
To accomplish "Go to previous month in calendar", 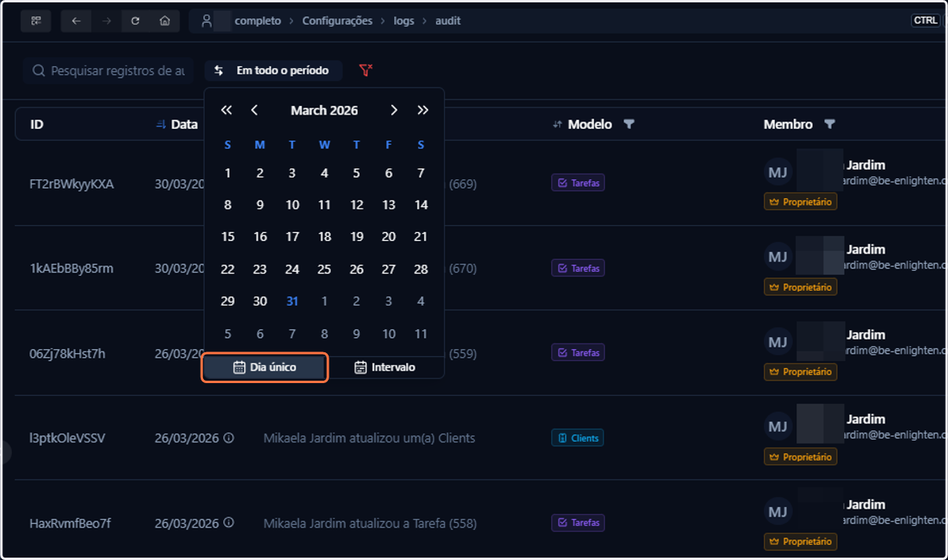I will [254, 111].
